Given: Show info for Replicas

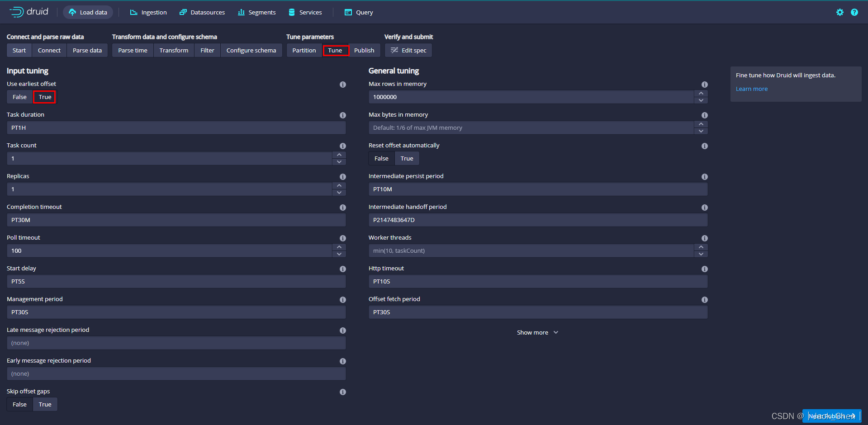Looking at the screenshot, I should coord(343,177).
